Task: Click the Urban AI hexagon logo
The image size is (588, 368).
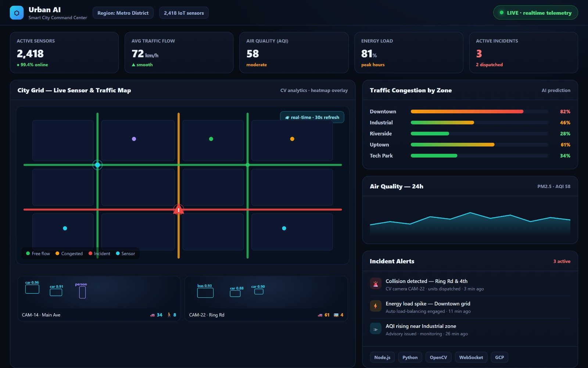Action: coord(17,13)
